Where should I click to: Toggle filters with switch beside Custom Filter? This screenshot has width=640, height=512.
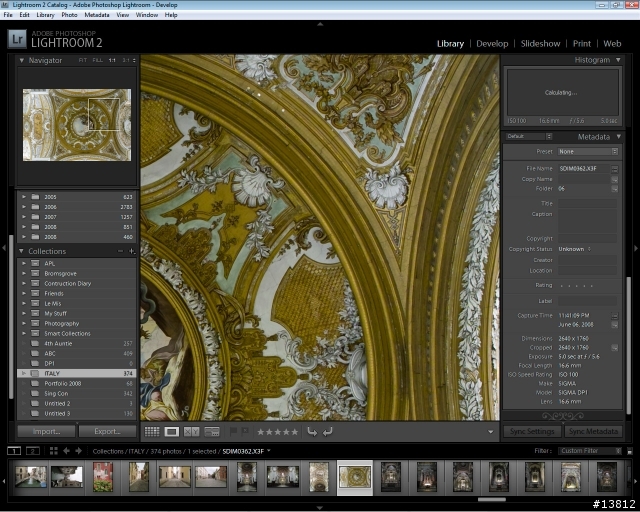(x=630, y=451)
